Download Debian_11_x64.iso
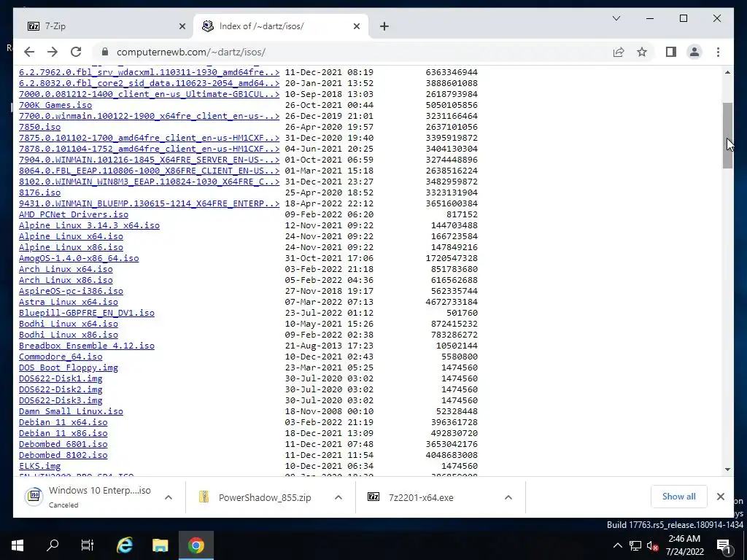Viewport: 747px width, 560px height. click(63, 422)
